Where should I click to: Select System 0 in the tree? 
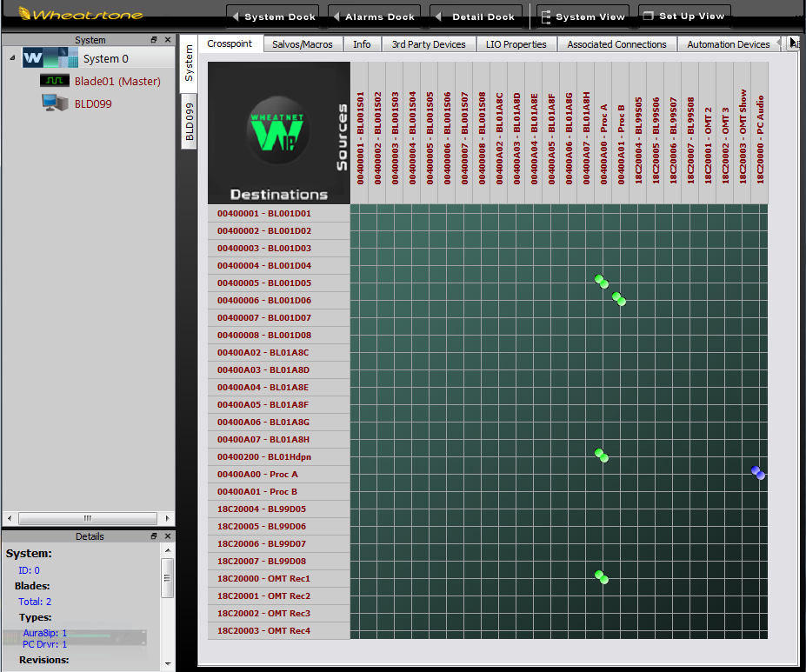tap(106, 58)
